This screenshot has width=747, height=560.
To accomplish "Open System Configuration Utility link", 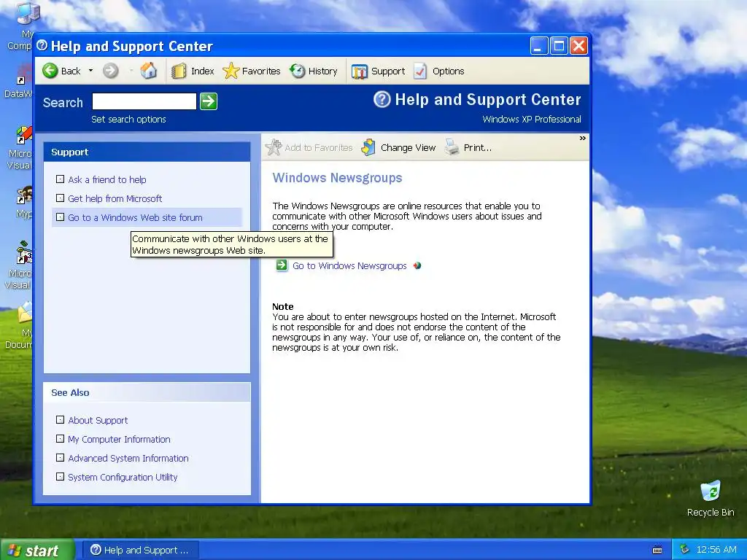I will tap(123, 477).
